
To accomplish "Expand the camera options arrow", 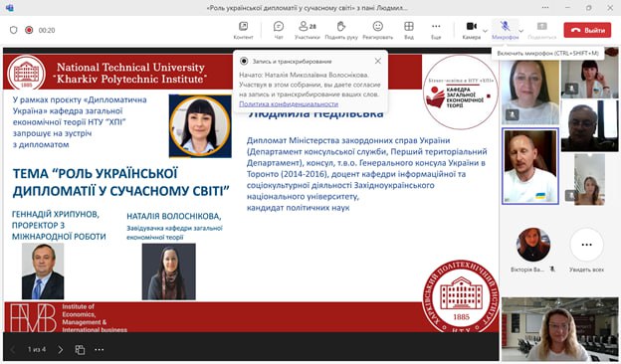I will pos(486,31).
